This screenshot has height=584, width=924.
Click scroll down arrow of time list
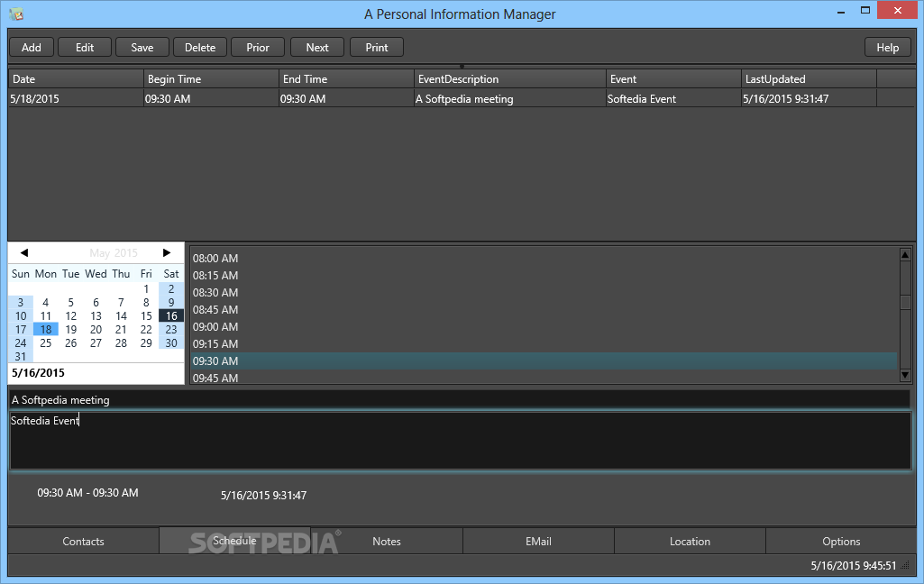[905, 376]
